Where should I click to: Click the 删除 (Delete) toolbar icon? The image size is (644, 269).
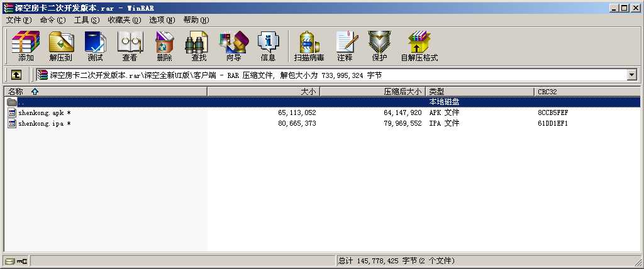[164, 46]
